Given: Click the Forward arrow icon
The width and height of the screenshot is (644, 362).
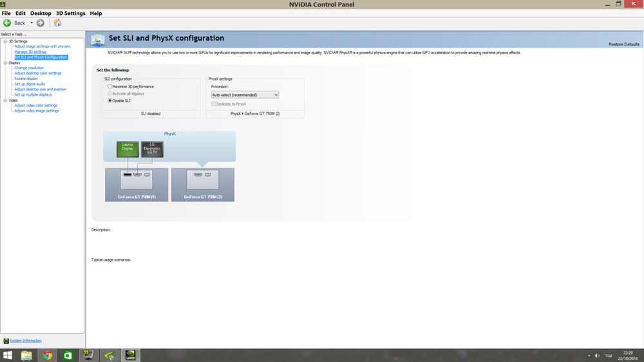Looking at the screenshot, I should [x=40, y=23].
